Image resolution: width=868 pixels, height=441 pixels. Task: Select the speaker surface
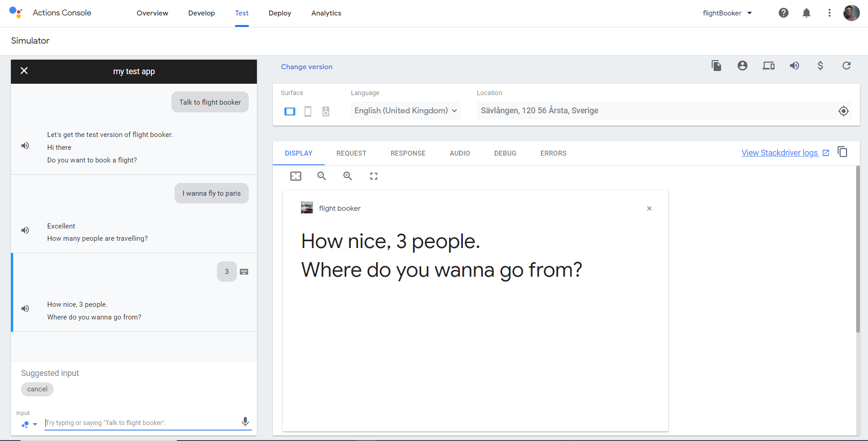pos(326,111)
